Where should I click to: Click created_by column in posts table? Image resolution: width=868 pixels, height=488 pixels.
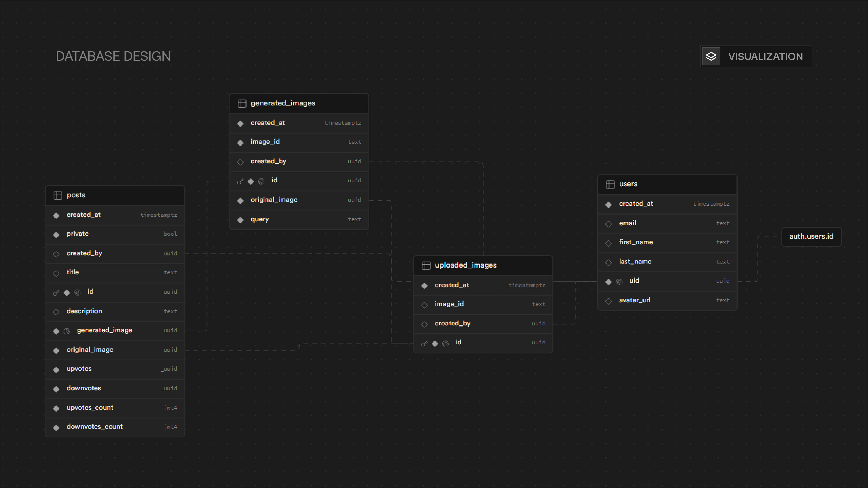coord(115,253)
